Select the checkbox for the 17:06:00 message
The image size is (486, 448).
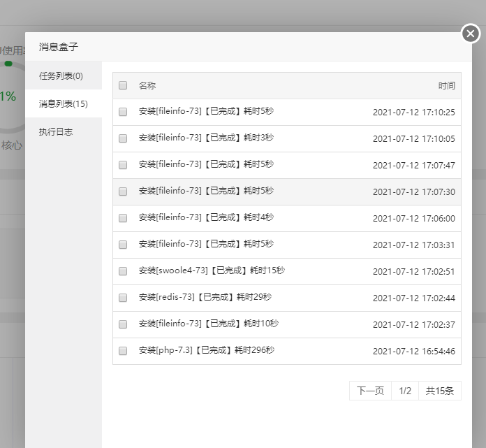click(x=123, y=218)
